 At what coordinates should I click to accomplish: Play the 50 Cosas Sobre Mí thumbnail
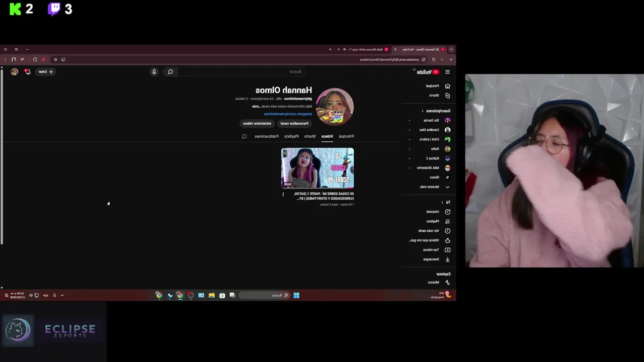point(317,168)
